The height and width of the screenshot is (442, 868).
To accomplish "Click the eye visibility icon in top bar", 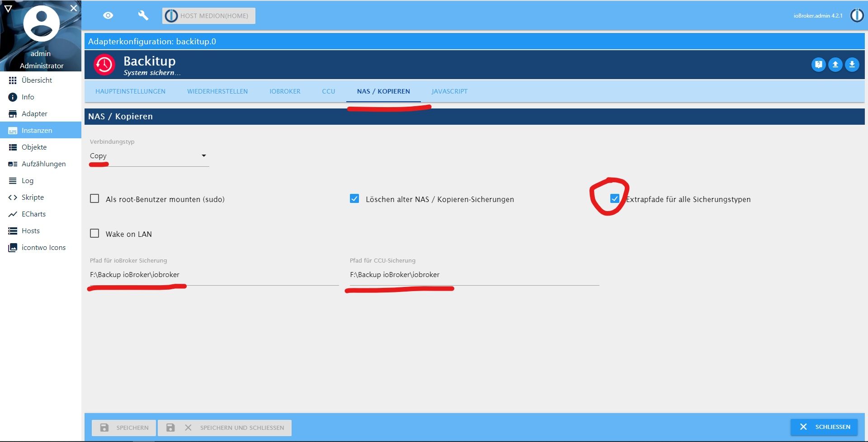I will point(108,15).
